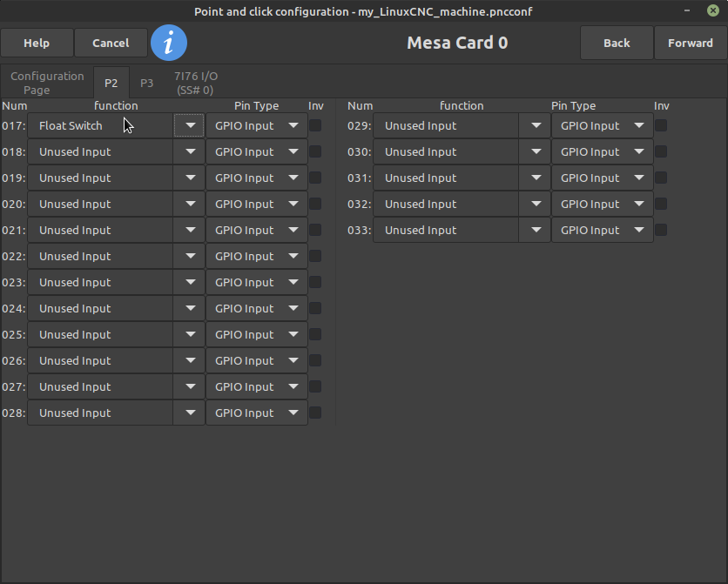Open Pin Type dropdown for pin 028
The height and width of the screenshot is (584, 728).
click(257, 413)
